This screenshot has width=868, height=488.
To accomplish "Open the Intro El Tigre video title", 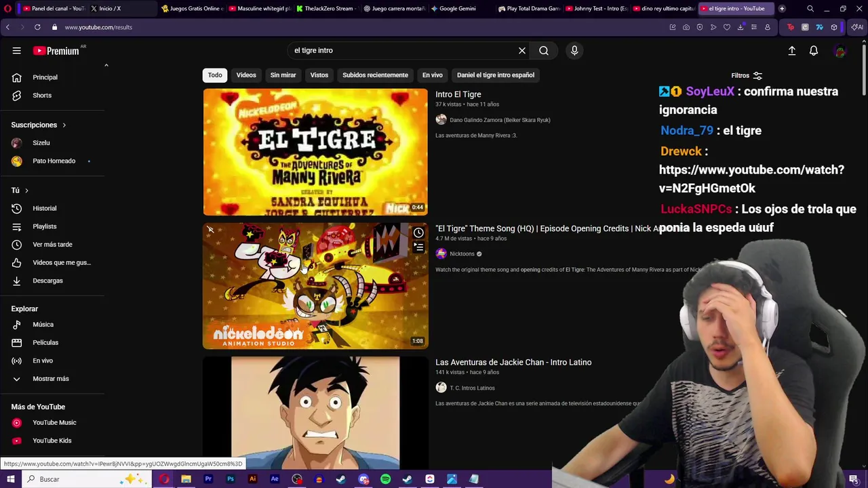I will [x=458, y=94].
